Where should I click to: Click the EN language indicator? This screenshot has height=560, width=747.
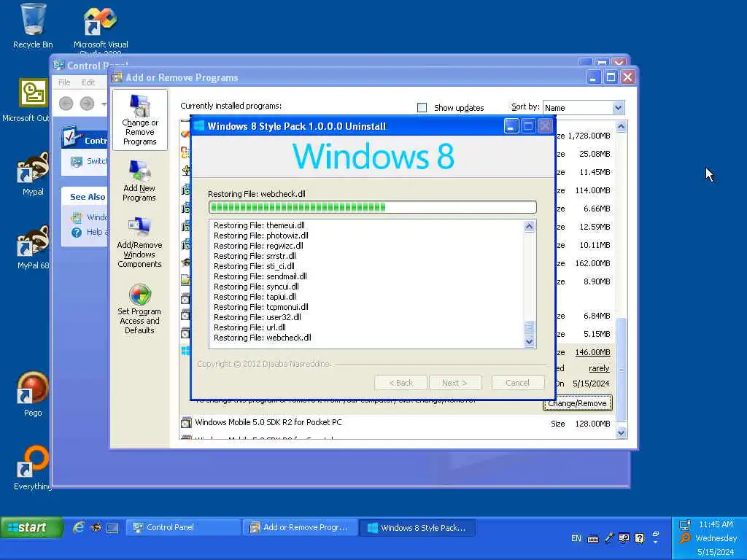tap(576, 538)
